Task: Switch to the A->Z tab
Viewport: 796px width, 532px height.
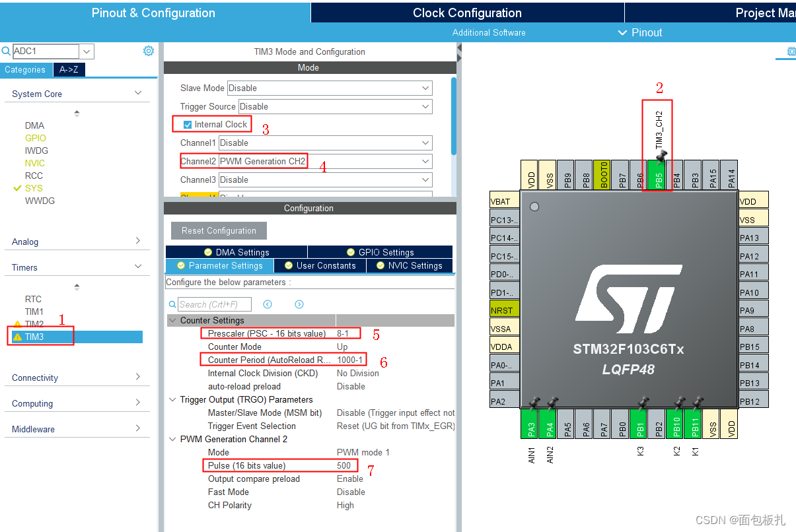Action: pyautogui.click(x=69, y=69)
